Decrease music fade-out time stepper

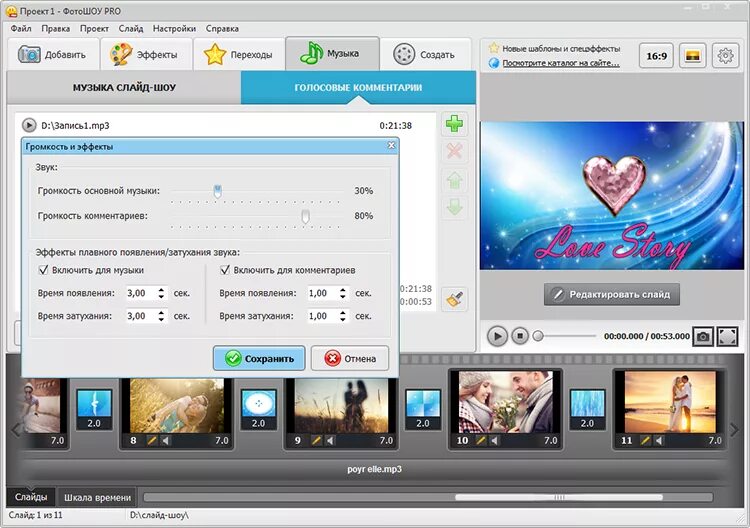tap(161, 319)
